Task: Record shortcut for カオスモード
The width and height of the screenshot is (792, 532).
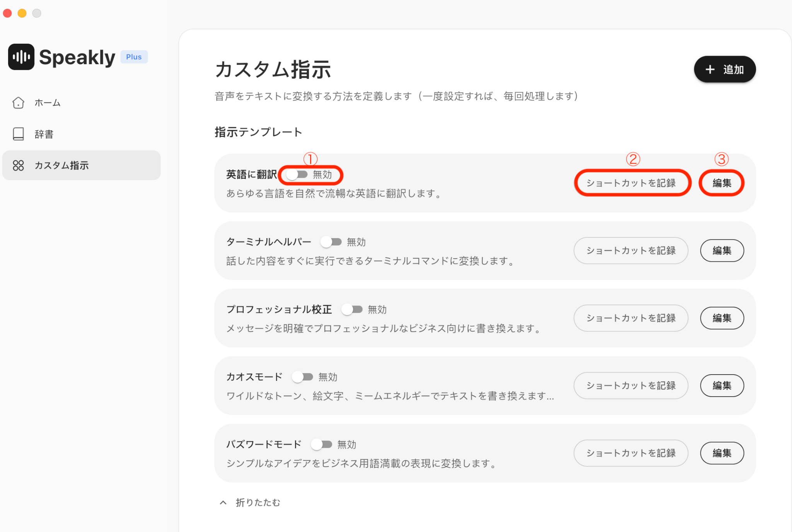Action: point(631,385)
